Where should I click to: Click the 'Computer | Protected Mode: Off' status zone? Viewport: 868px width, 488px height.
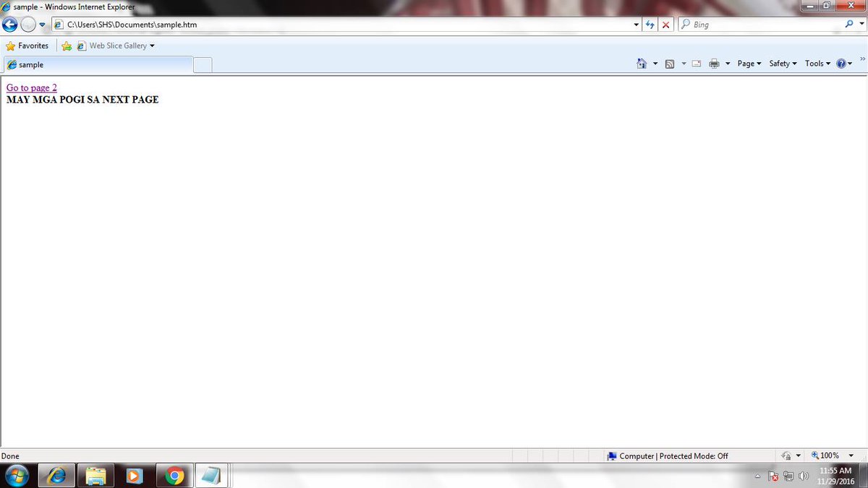point(667,456)
